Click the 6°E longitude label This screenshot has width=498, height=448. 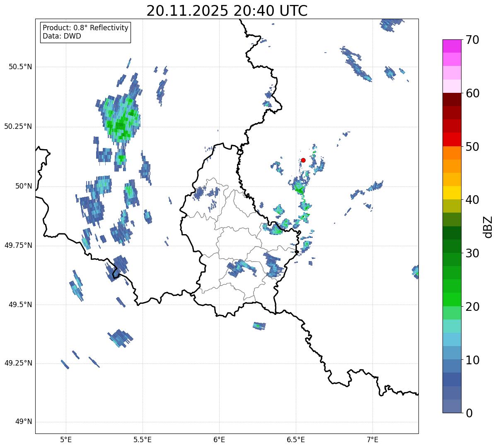219,439
